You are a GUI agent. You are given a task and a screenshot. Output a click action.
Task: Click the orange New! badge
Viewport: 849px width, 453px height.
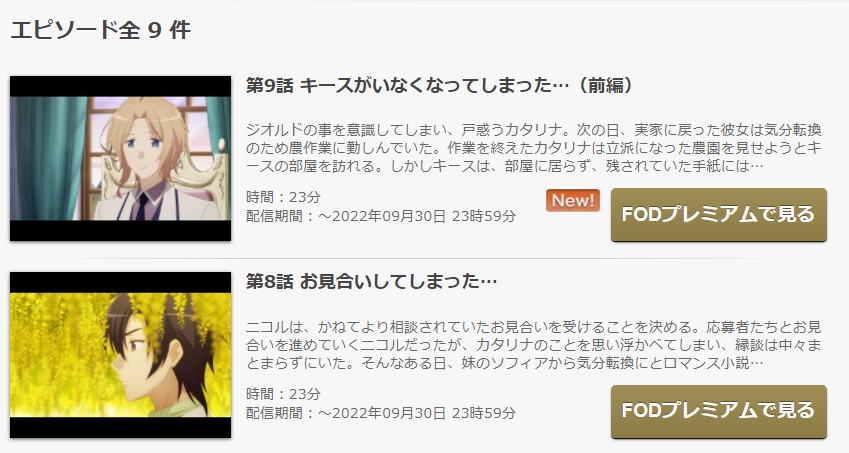pos(572,201)
